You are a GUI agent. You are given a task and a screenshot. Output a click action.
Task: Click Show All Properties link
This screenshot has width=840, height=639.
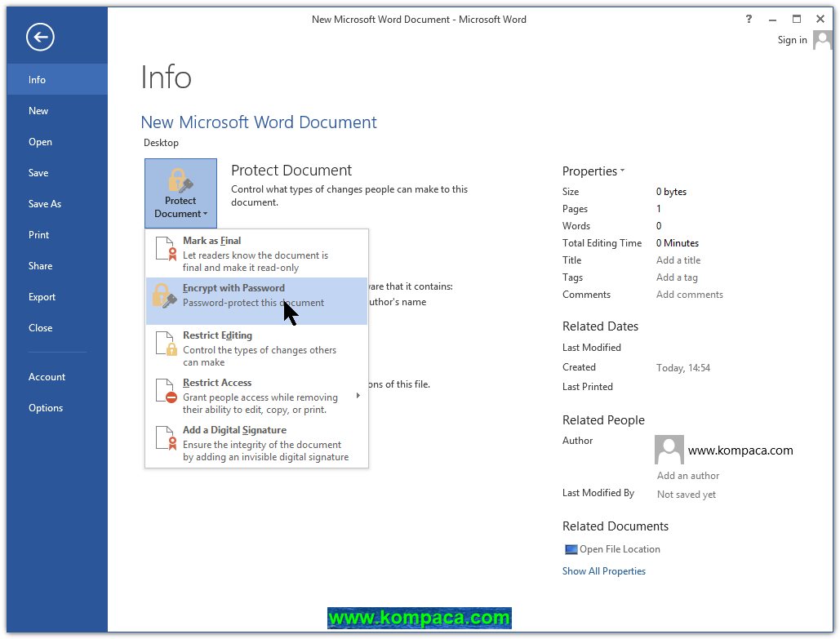[604, 571]
